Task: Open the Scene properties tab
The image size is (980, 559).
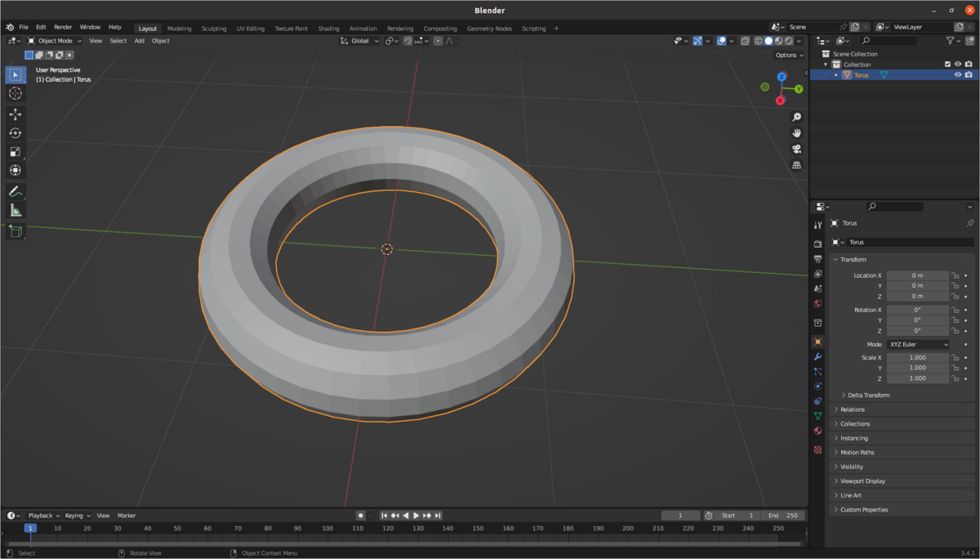Action: click(x=817, y=288)
